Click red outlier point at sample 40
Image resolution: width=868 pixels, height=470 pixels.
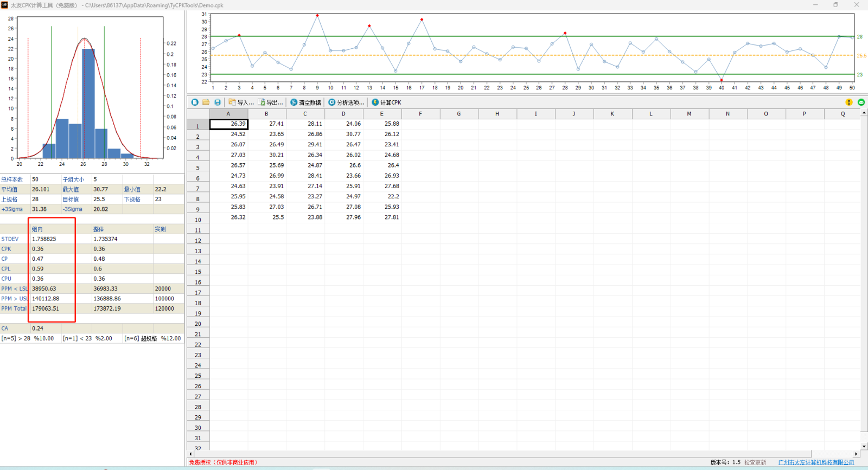[x=722, y=80]
